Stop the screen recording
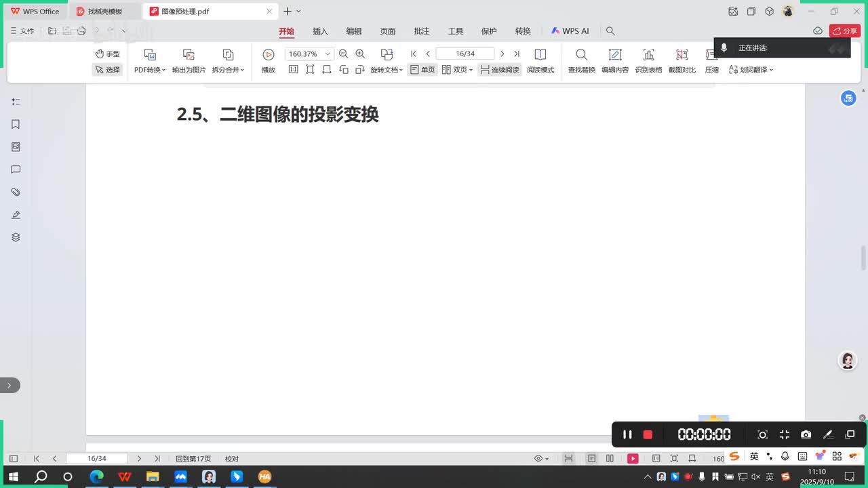 click(648, 434)
